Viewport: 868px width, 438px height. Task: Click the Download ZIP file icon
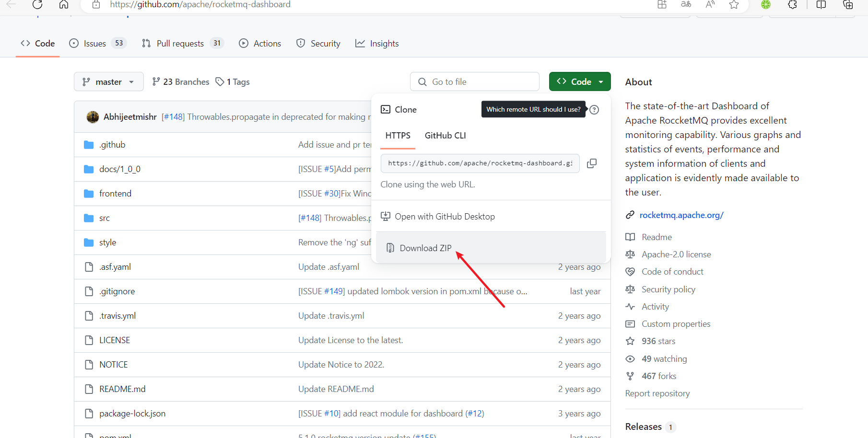(390, 248)
